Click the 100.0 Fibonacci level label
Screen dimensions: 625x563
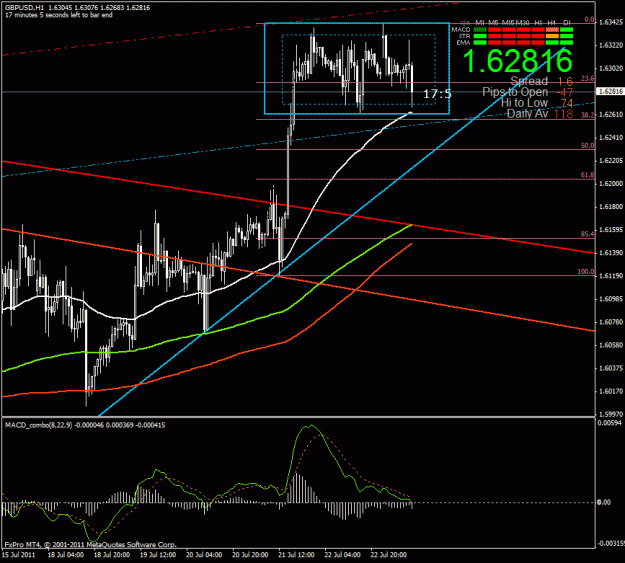586,272
